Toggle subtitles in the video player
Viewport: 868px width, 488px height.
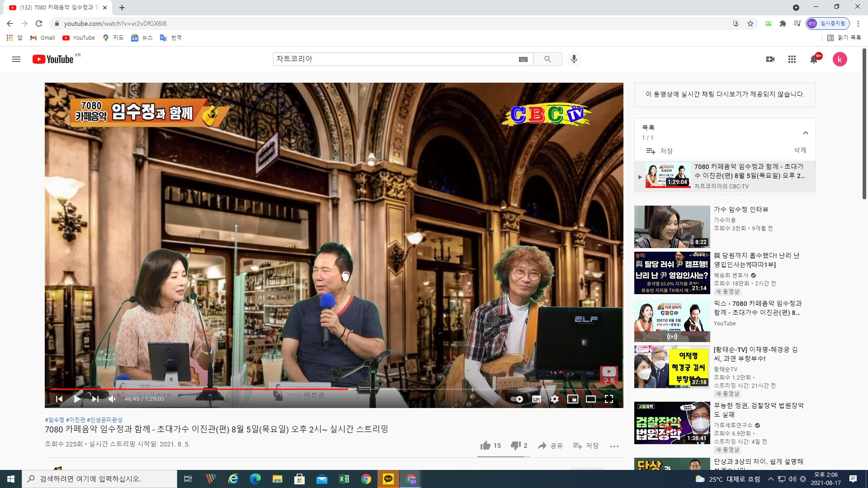point(537,399)
